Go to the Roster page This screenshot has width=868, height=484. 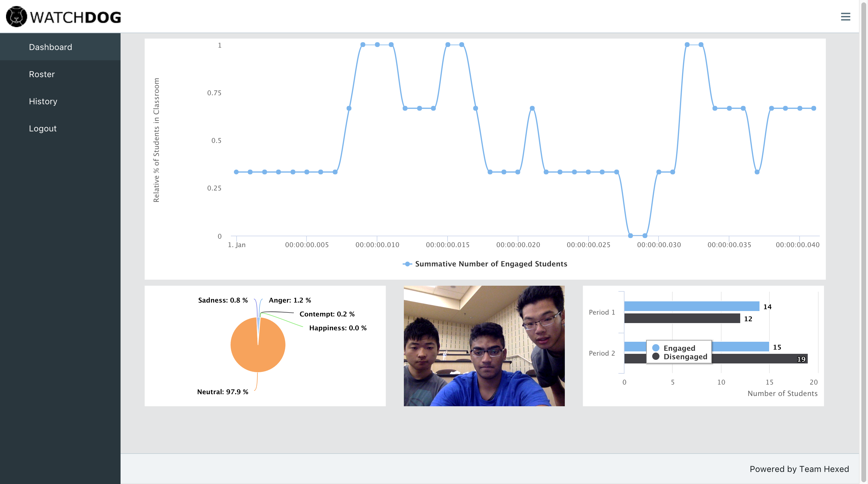(42, 74)
